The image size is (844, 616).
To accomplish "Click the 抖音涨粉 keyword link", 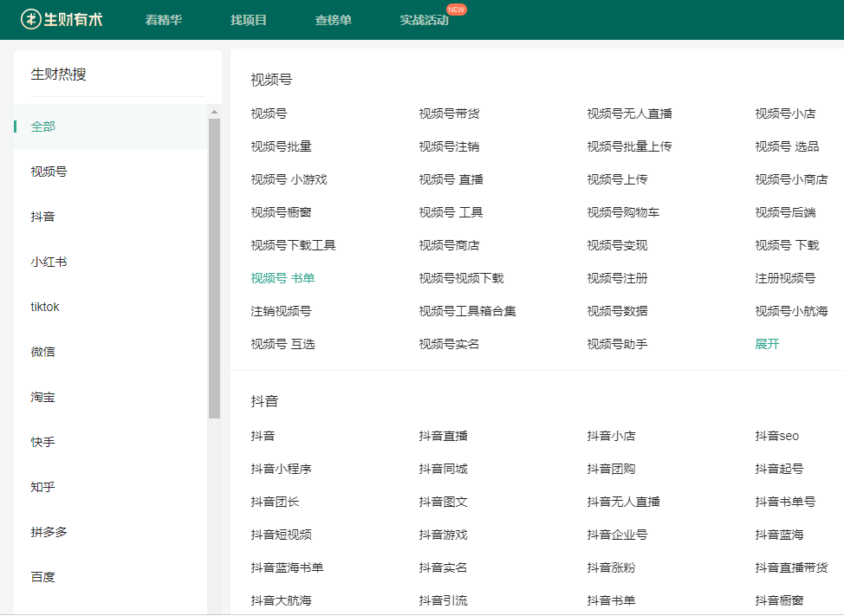I will 612,567.
